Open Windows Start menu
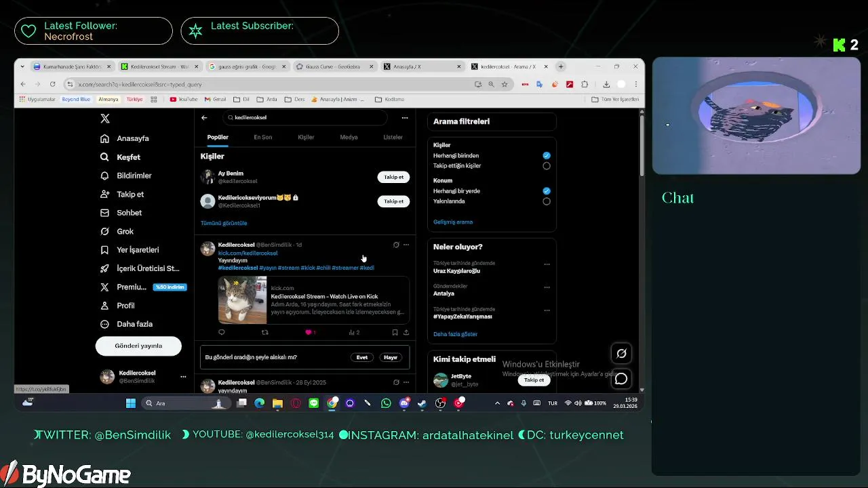This screenshot has height=488, width=868. 131,403
